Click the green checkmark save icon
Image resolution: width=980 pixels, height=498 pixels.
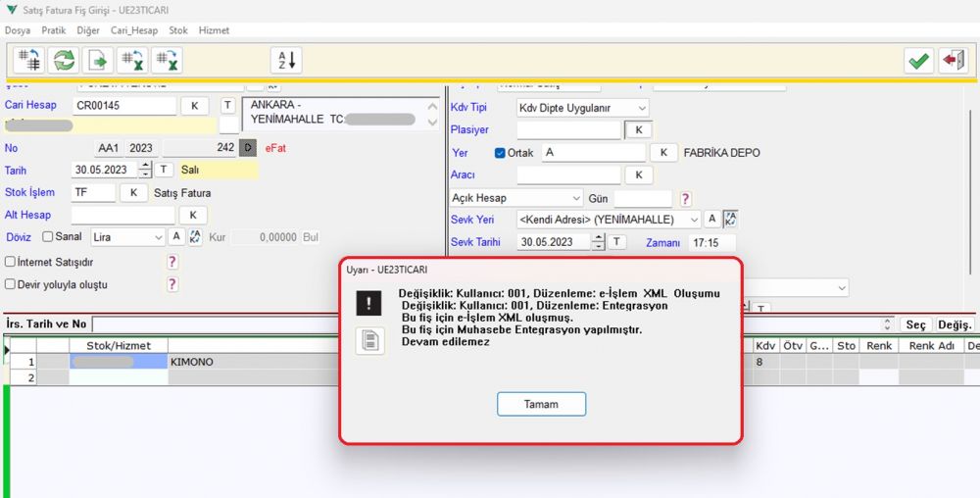919,61
